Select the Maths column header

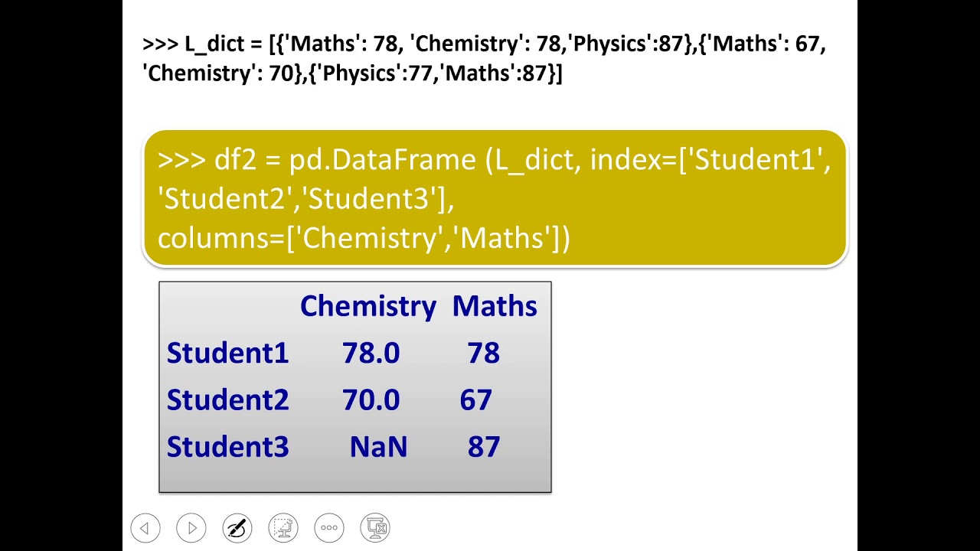tap(495, 306)
